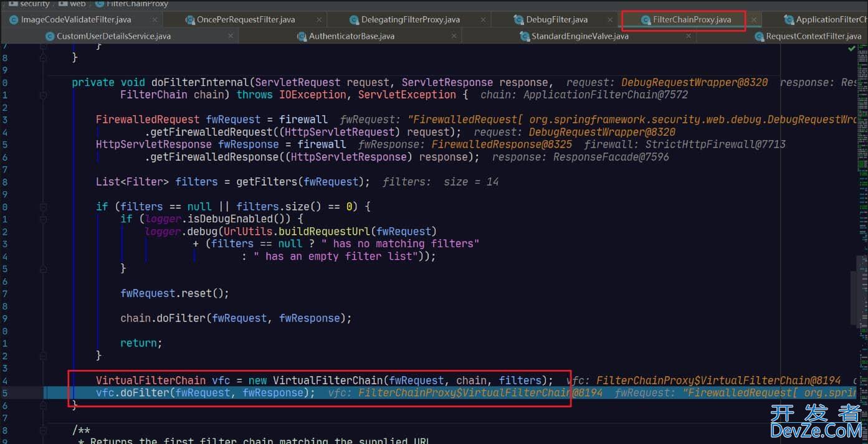Click the 'doFilterInternal' method name
Viewport: 868px width, 444px height.
[x=200, y=82]
